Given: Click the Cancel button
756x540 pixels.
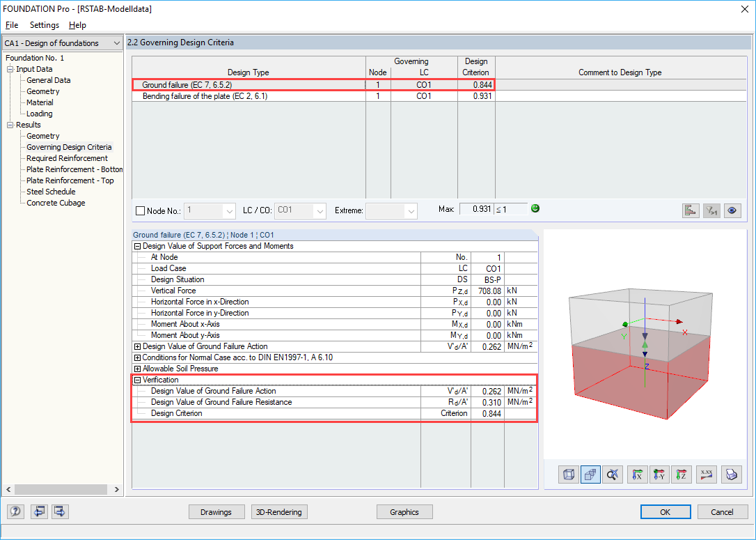Looking at the screenshot, I should [723, 512].
